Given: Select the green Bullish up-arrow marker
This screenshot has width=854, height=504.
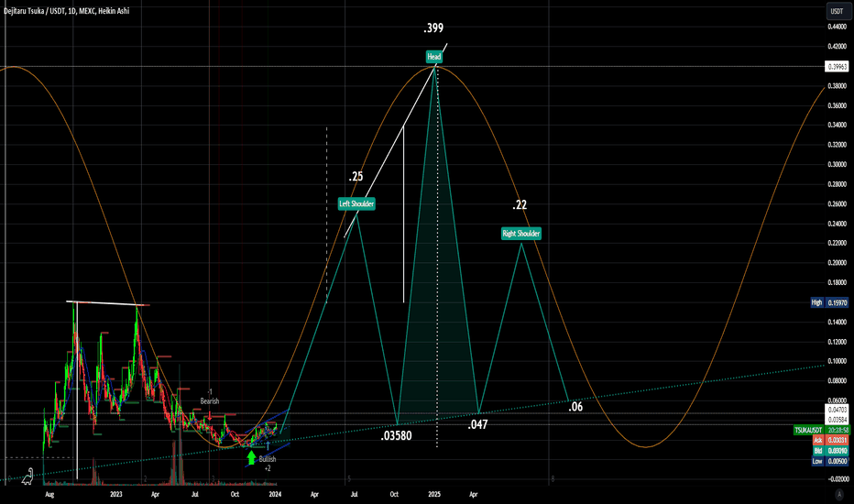Looking at the screenshot, I should [x=251, y=457].
